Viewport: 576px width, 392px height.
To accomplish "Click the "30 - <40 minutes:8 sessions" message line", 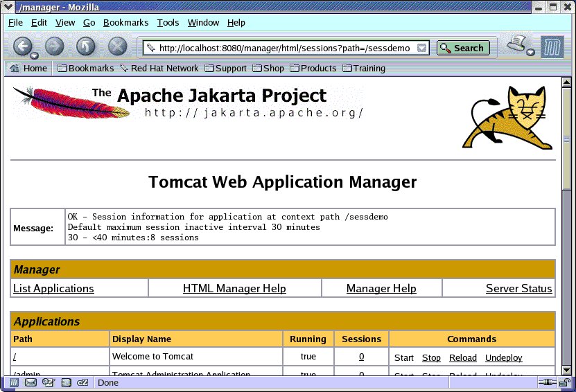I will pos(133,238).
